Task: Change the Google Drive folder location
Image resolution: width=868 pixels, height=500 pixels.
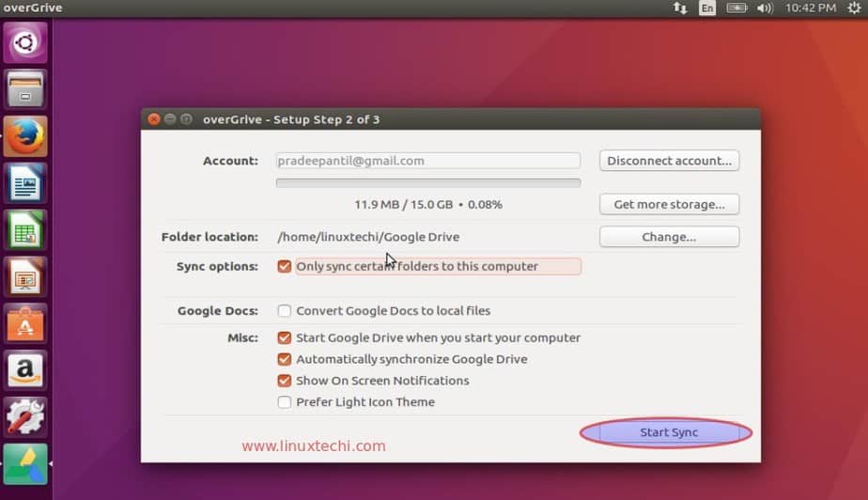Action: pyautogui.click(x=669, y=237)
